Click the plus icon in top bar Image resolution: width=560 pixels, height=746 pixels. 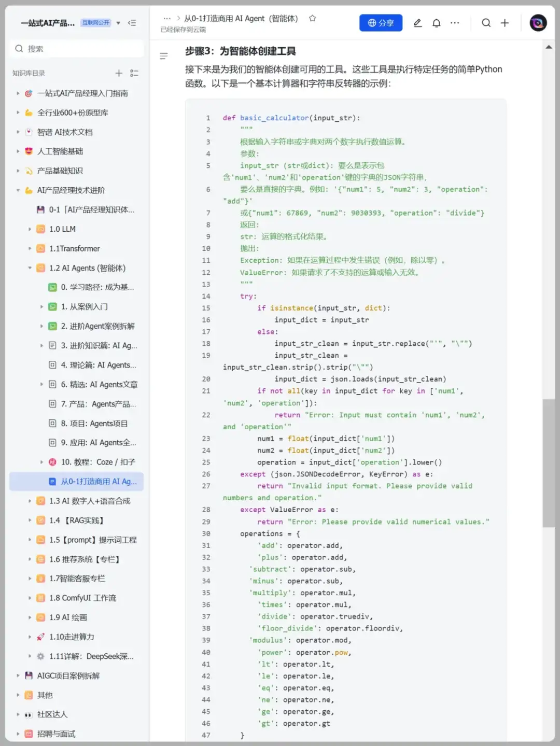pos(505,23)
